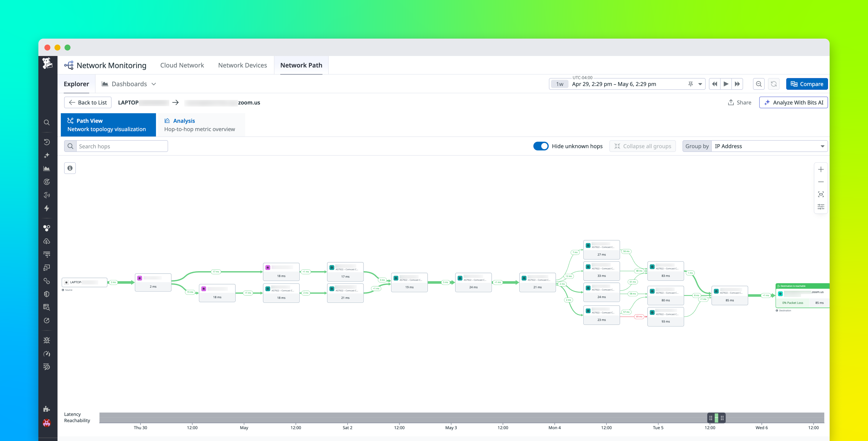The height and width of the screenshot is (441, 868).
Task: Click the sparkle stars sidebar icon
Action: click(47, 155)
